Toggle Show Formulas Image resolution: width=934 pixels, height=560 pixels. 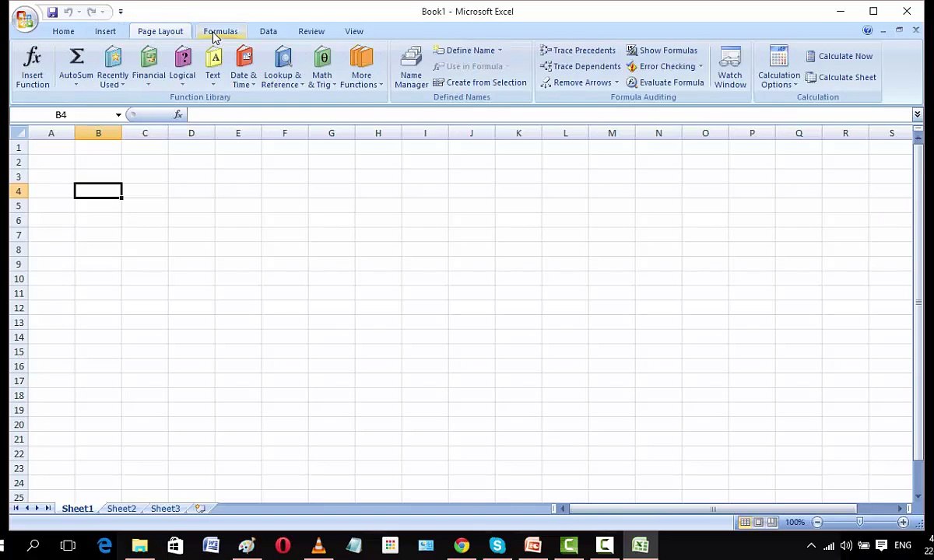click(x=662, y=51)
